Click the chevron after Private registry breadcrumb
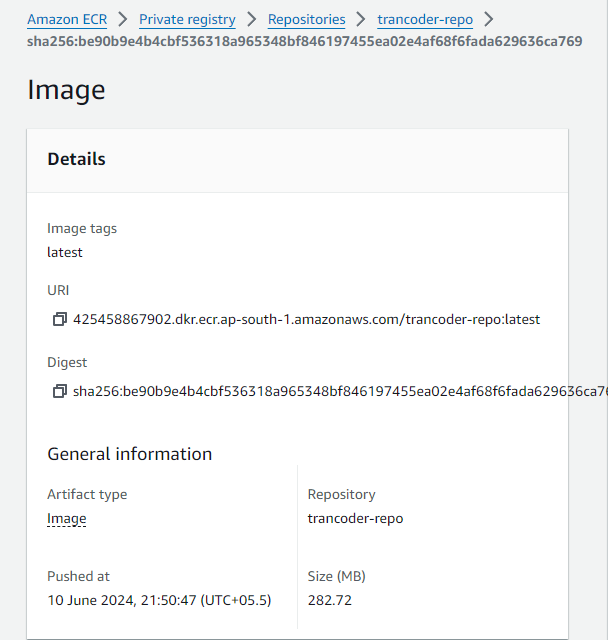609x640 pixels. [251, 19]
